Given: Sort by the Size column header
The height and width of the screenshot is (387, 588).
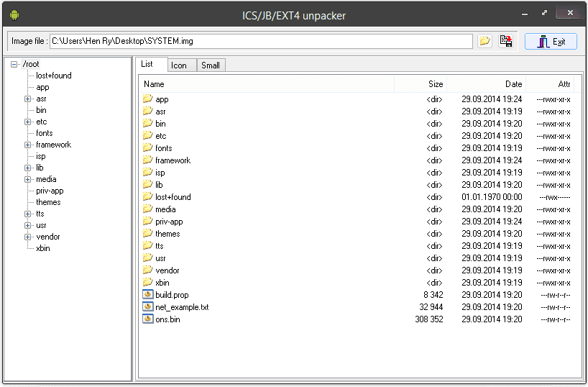Looking at the screenshot, I should [421, 84].
